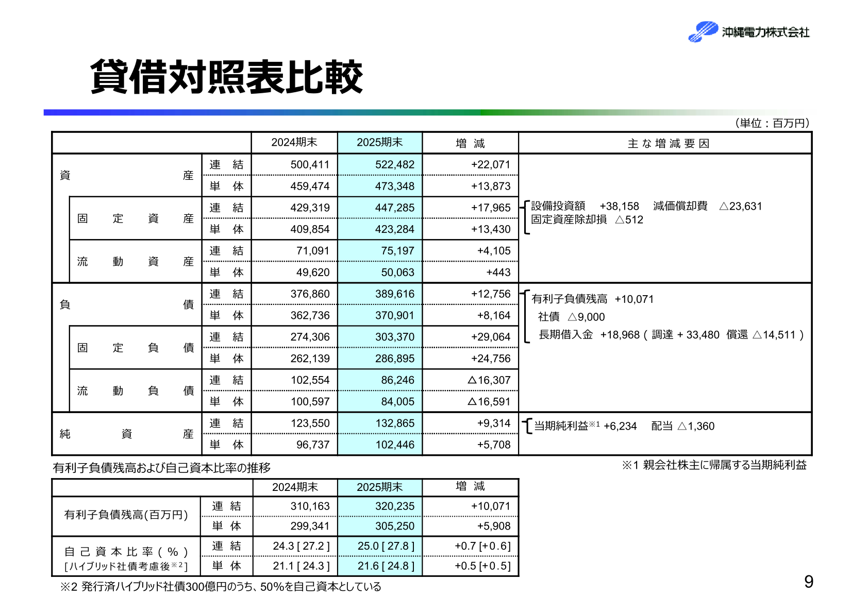Select the value 500,411
This screenshot has width=868, height=613.
point(310,164)
